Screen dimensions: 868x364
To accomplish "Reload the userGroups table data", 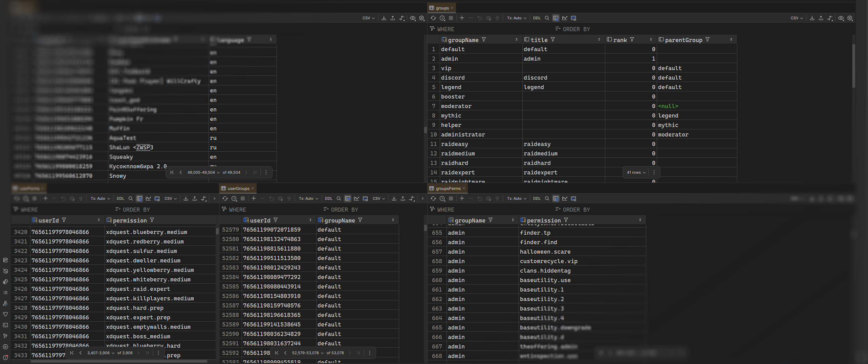I will [x=225, y=198].
